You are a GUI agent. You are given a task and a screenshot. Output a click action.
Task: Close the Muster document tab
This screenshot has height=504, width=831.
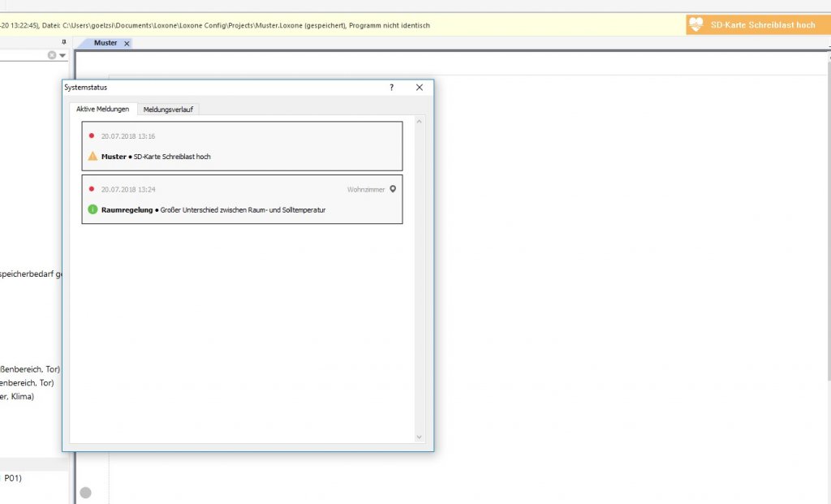127,43
